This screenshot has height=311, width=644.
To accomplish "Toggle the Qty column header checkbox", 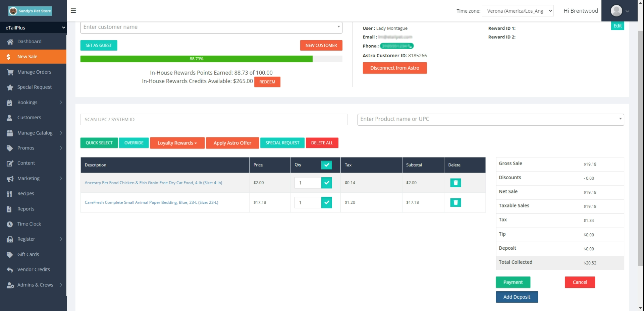I will tap(327, 165).
